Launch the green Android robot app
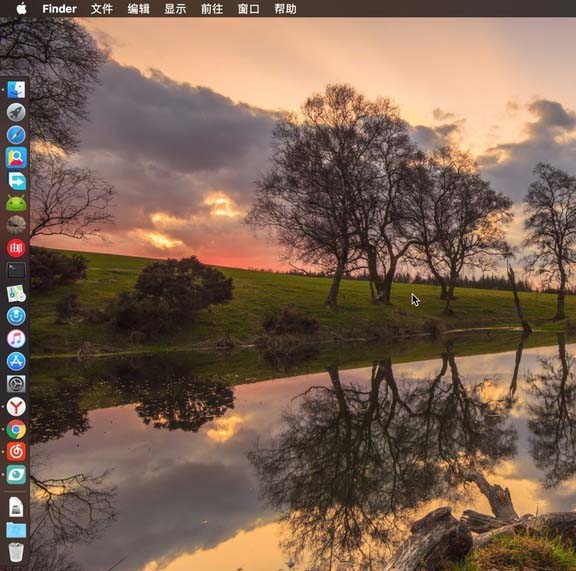Image resolution: width=576 pixels, height=571 pixels. coord(16,203)
